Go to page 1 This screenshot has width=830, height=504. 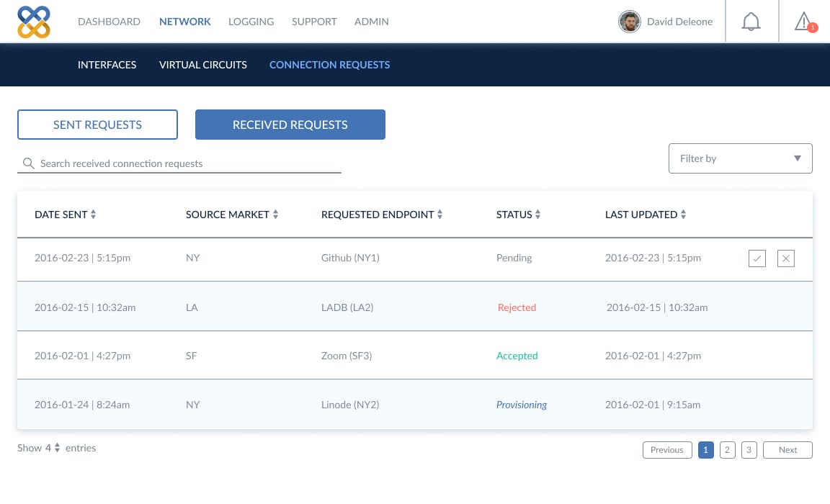click(x=705, y=450)
